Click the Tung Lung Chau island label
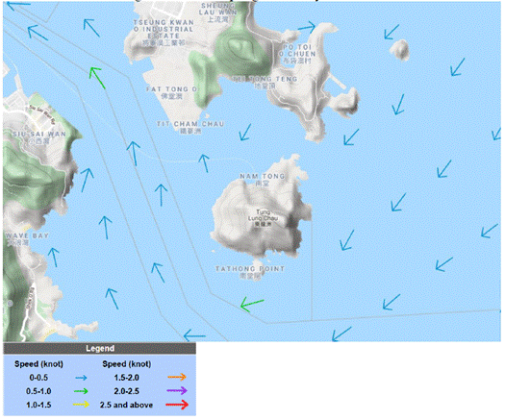 (x=264, y=218)
